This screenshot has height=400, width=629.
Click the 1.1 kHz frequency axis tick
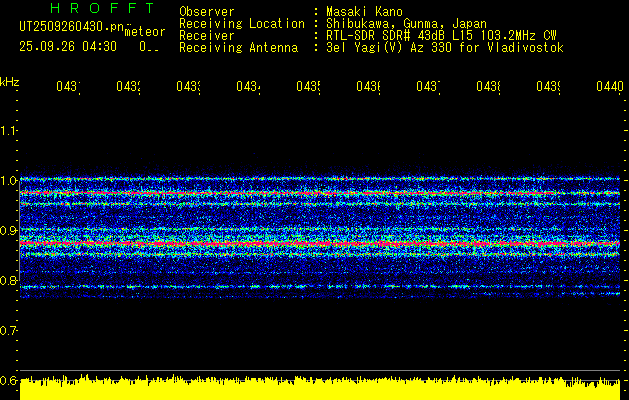pos(10,130)
